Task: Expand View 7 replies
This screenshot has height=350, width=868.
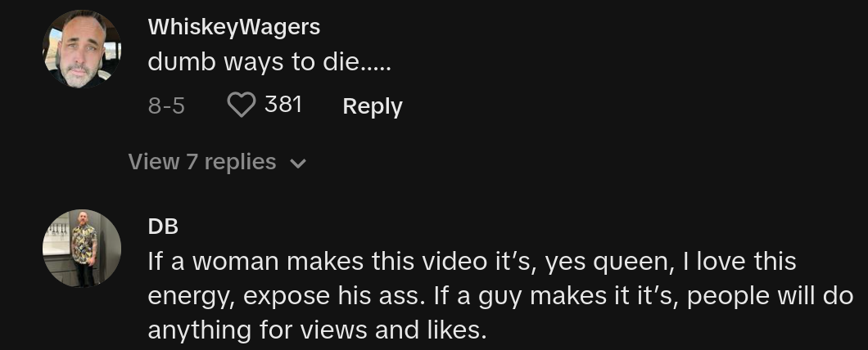Action: tap(217, 162)
